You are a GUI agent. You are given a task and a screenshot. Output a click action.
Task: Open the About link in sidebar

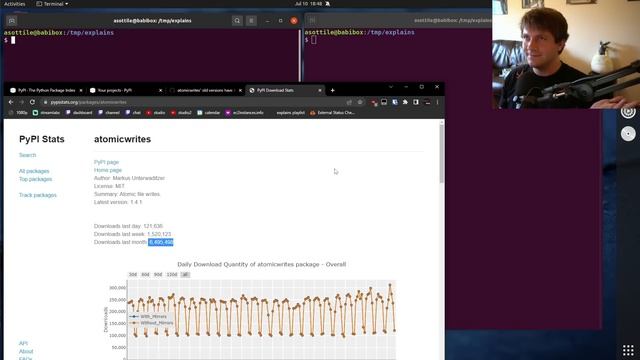point(26,351)
